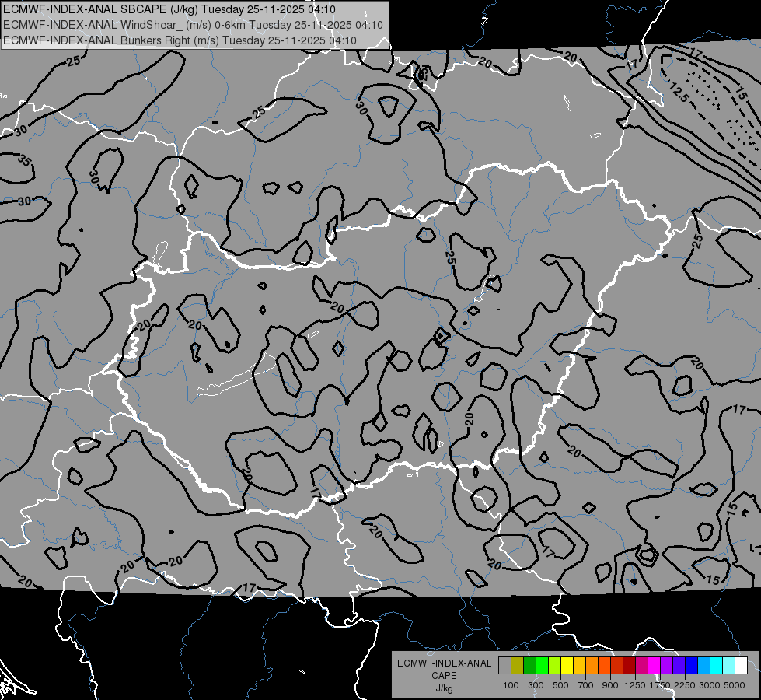Click the 2250 legend tick label
The width and height of the screenshot is (761, 700).
[x=685, y=685]
